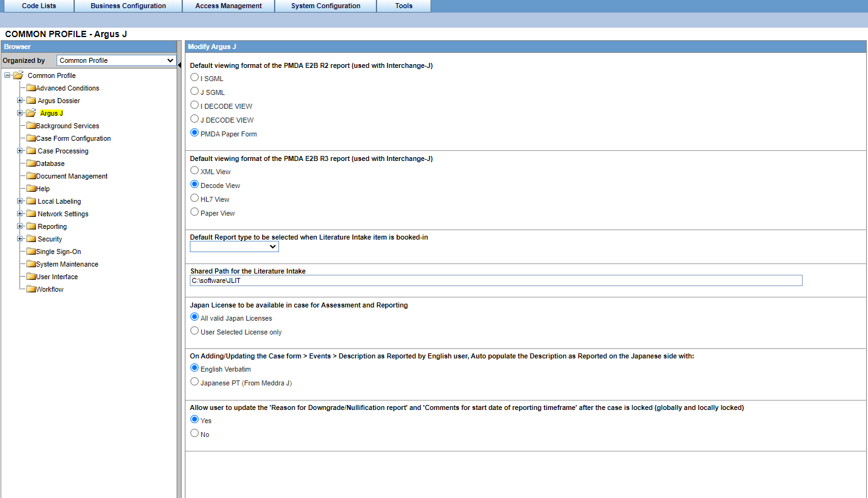Expand the Network Settings tree node
The height and width of the screenshot is (498, 868).
20,214
